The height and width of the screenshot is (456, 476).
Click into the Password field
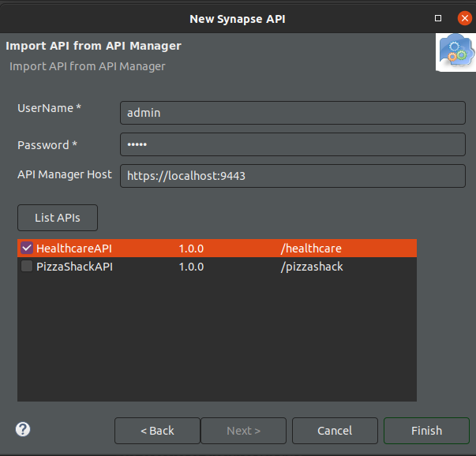click(x=292, y=144)
